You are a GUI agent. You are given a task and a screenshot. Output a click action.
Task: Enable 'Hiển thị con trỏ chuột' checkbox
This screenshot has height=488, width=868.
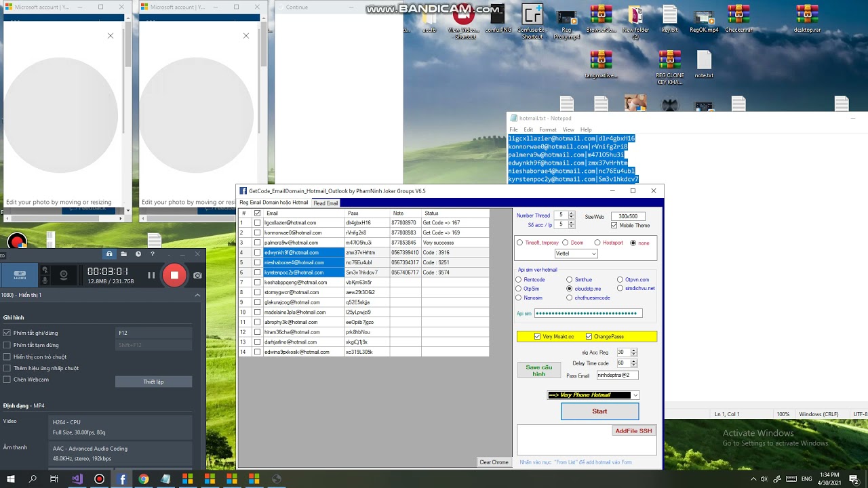pyautogui.click(x=7, y=357)
